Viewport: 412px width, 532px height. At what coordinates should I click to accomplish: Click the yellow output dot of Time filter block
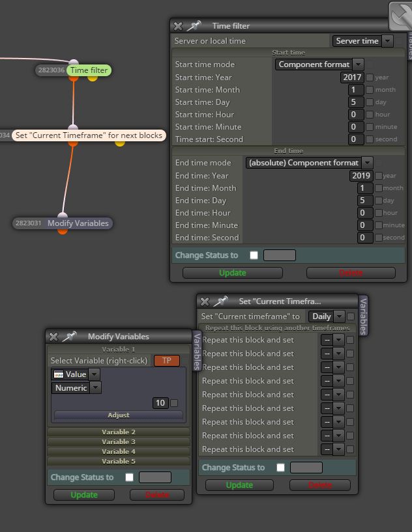[93, 78]
